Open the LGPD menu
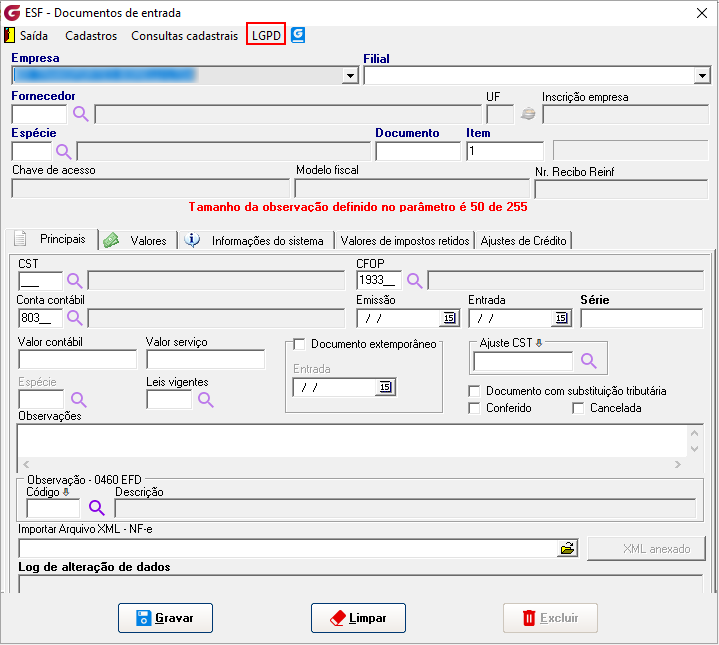 (266, 35)
